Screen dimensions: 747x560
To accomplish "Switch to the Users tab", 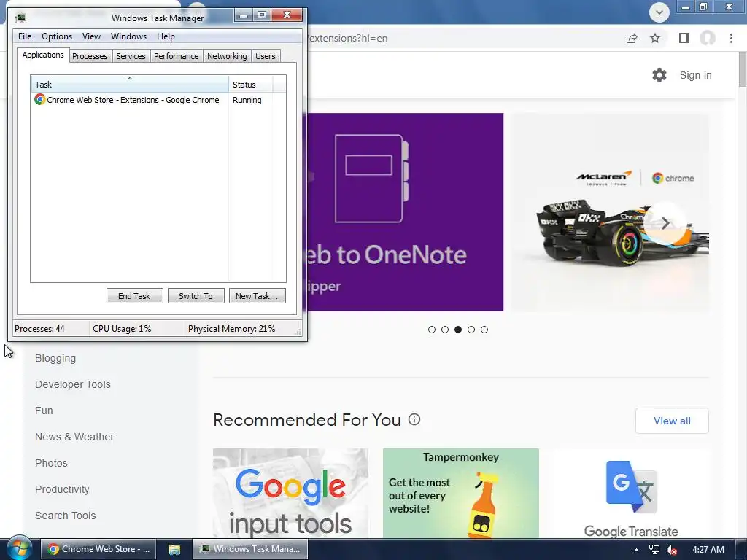I will pyautogui.click(x=266, y=56).
